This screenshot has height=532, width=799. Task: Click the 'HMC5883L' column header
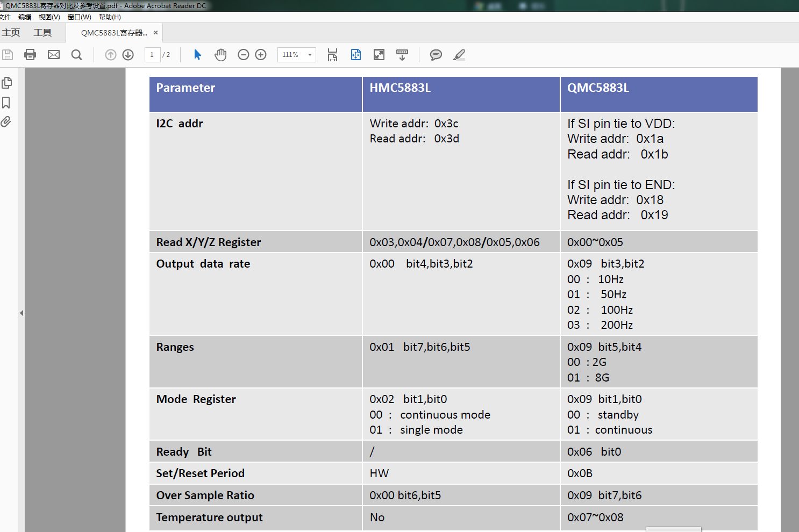400,88
